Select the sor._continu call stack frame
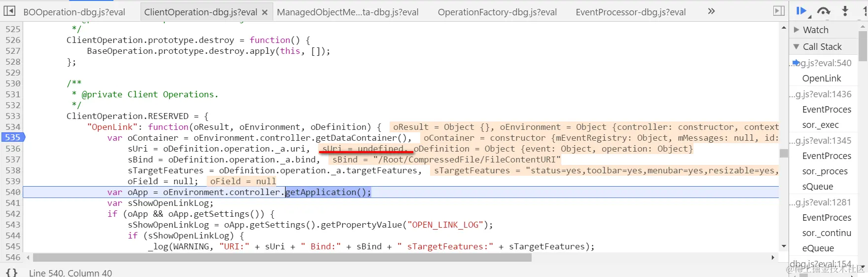868x277 pixels. pyautogui.click(x=827, y=233)
